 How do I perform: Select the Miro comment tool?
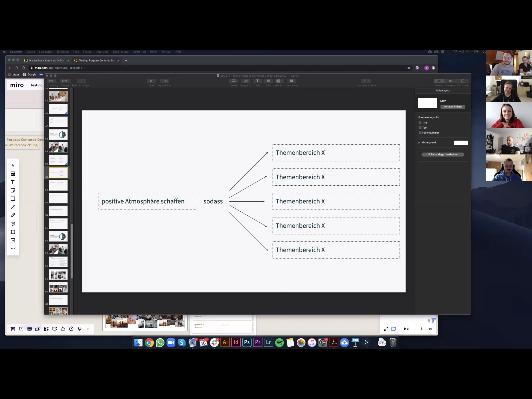[x=13, y=224]
